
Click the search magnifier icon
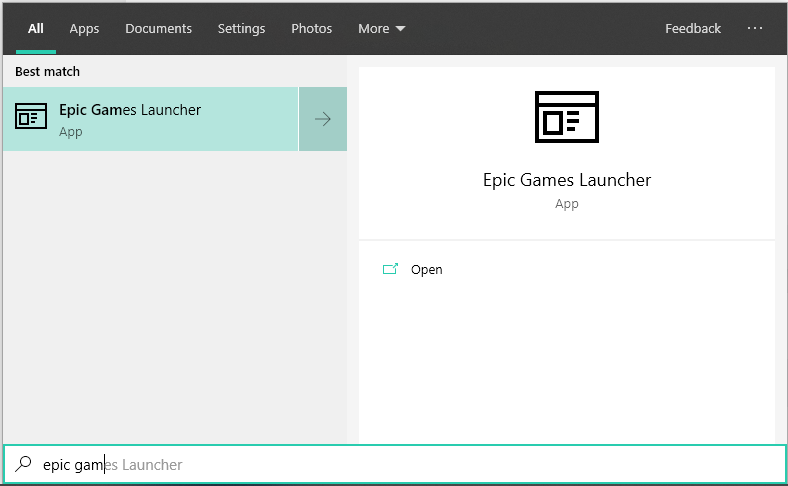[x=23, y=464]
